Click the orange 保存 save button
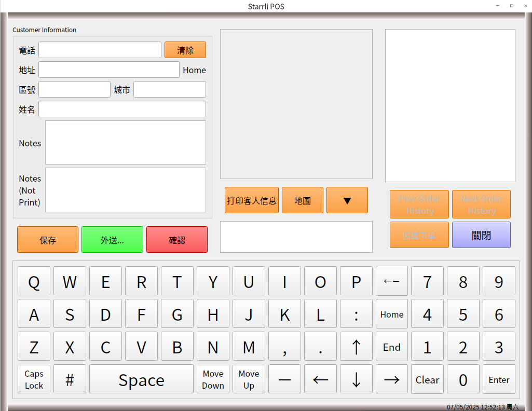 click(x=48, y=240)
